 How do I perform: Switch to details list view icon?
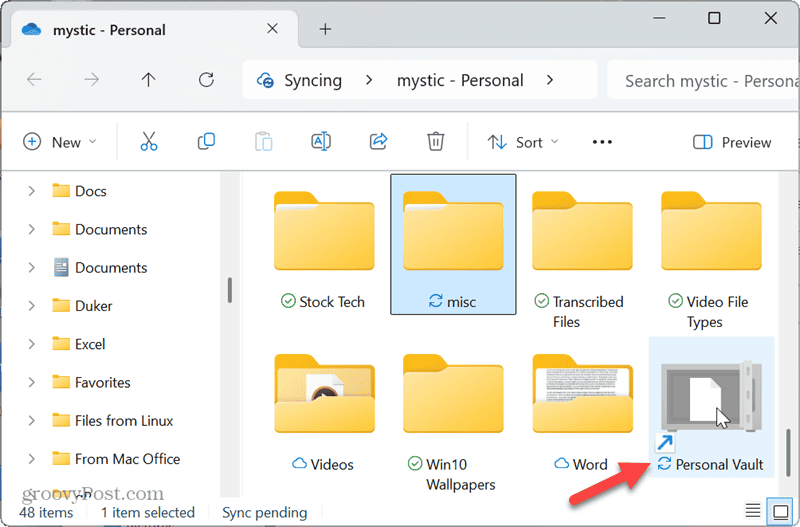(x=753, y=510)
